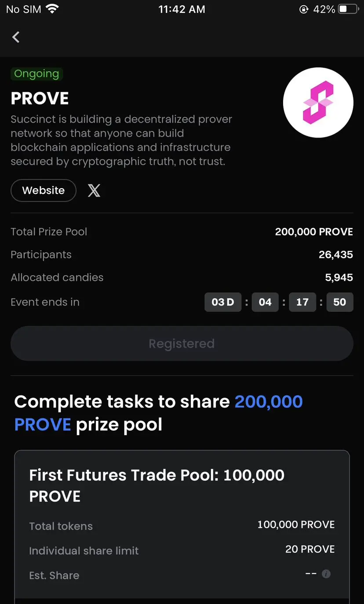Image resolution: width=364 pixels, height=604 pixels.
Task: Tap the rotation lock status icon
Action: [x=304, y=9]
